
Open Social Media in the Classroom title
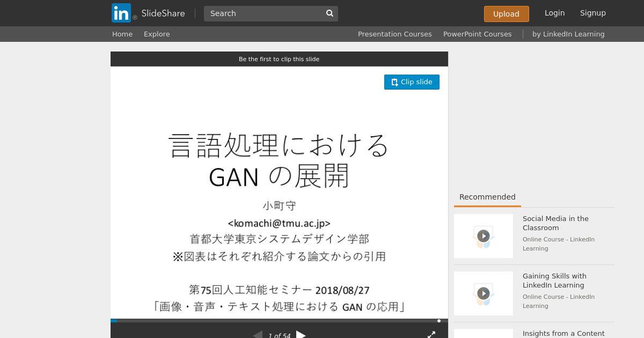point(555,223)
